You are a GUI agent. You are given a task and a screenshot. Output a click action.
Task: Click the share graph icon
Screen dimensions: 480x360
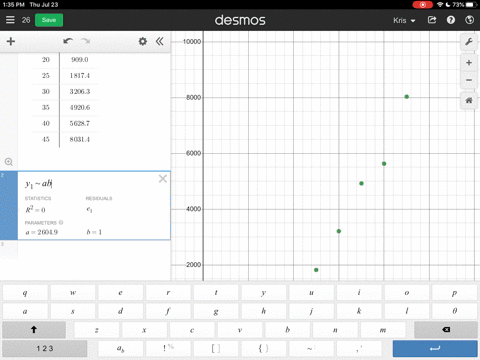(432, 20)
